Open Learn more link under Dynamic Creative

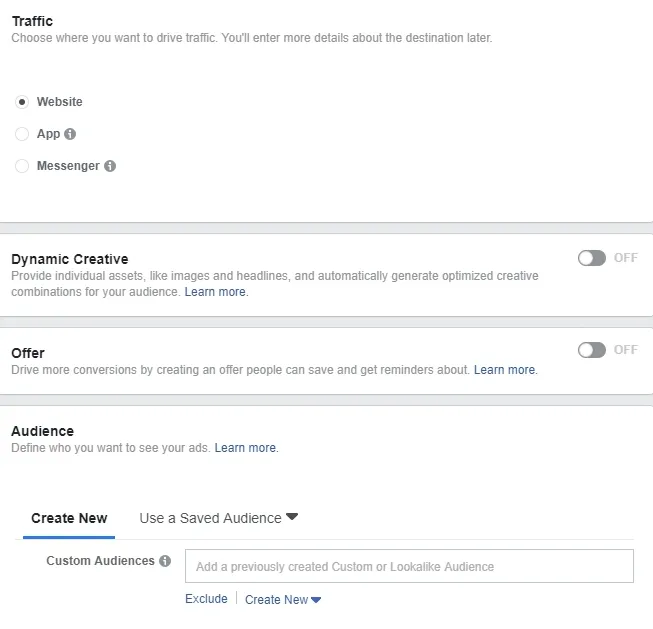pyautogui.click(x=215, y=292)
